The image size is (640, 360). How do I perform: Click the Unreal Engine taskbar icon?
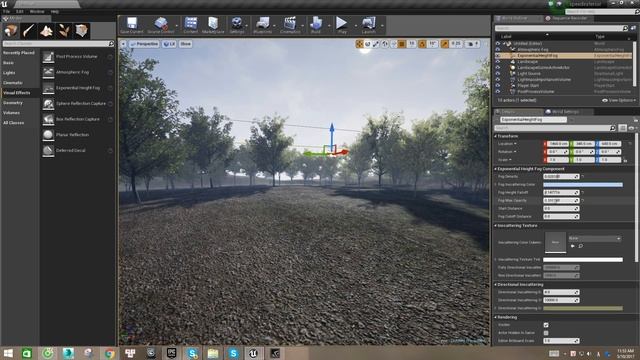click(253, 353)
